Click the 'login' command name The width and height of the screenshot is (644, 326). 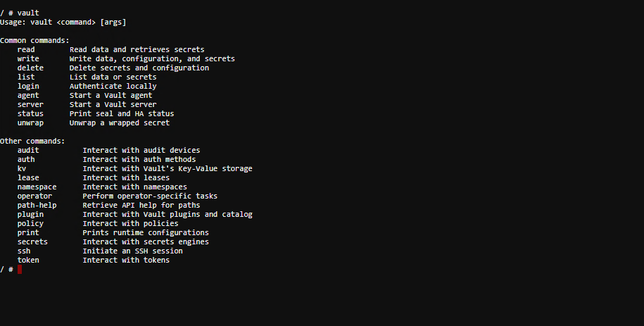click(28, 87)
